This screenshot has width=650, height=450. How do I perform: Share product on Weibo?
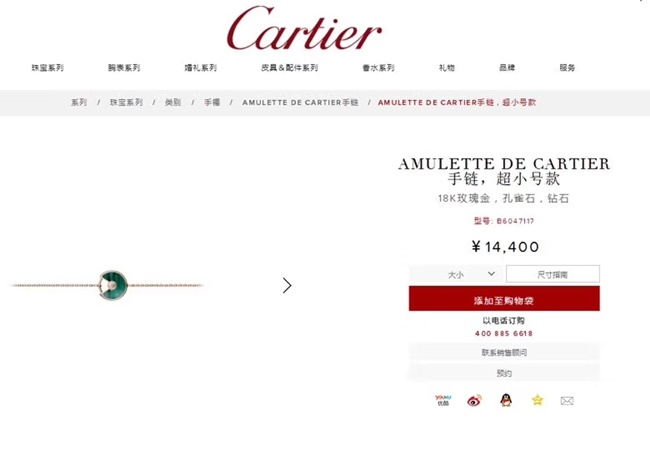[x=474, y=400]
